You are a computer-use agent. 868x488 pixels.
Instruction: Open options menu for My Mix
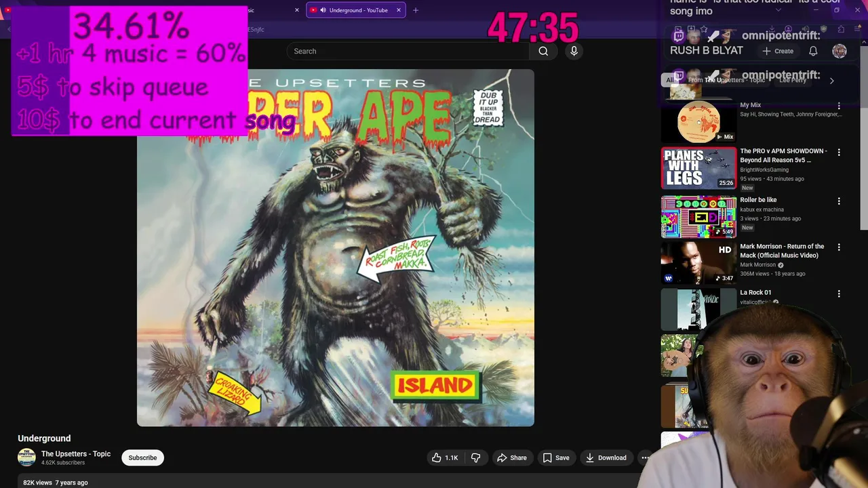point(839,106)
